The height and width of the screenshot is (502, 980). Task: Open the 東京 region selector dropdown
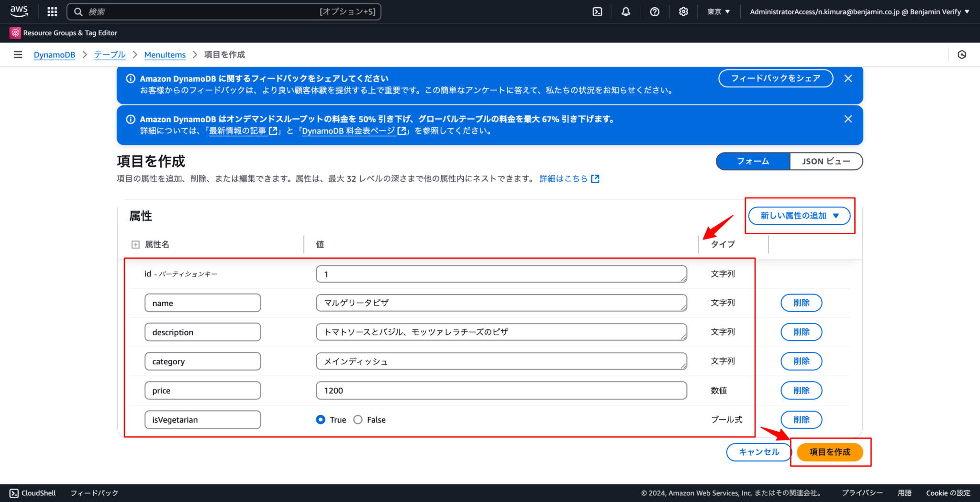(x=718, y=11)
